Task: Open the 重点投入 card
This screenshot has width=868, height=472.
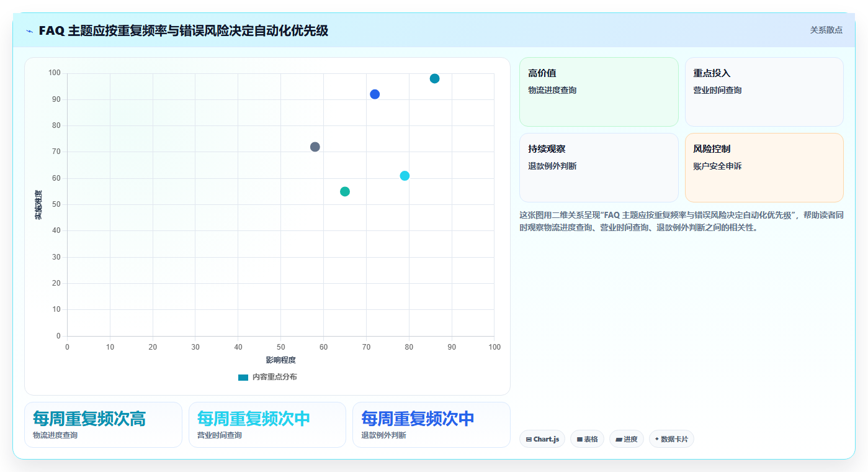Action: tap(764, 92)
